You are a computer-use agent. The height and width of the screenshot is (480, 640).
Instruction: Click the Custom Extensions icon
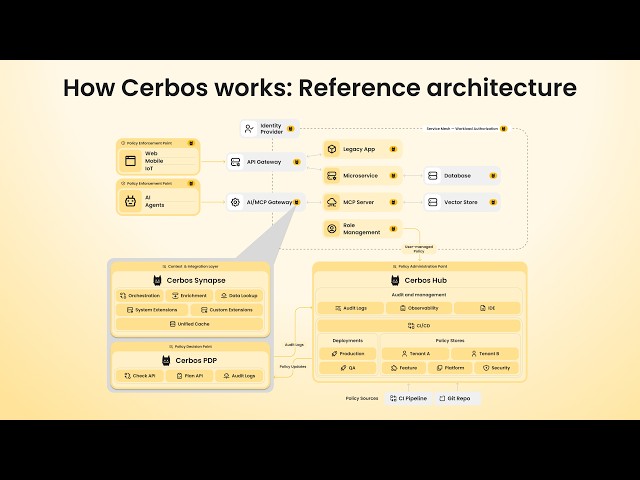[x=204, y=310]
